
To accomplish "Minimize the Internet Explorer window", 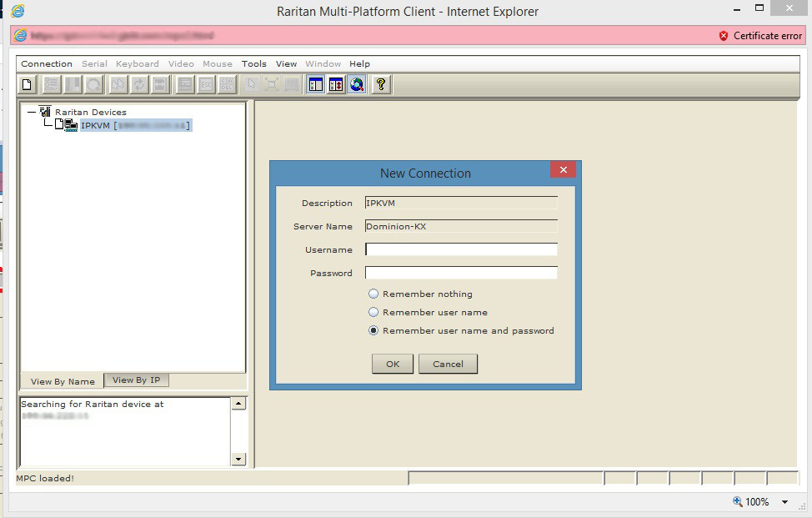I will (x=737, y=9).
